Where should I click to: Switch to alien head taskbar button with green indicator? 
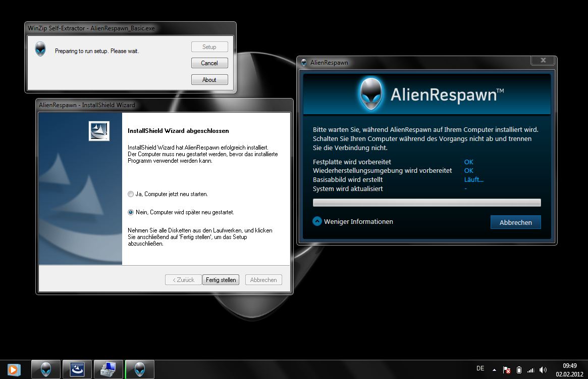(x=139, y=369)
